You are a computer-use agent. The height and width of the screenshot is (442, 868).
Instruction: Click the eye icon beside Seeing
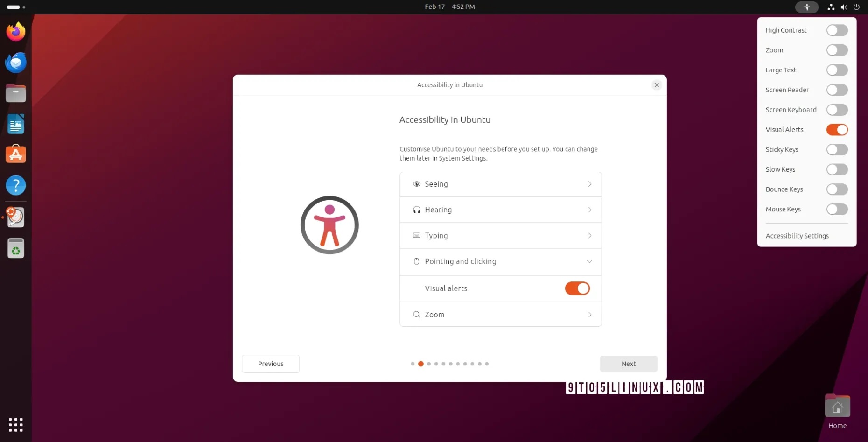pos(417,184)
